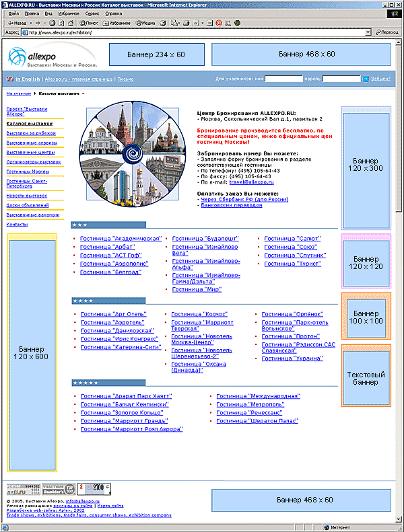Open the Гостиницы Москвы sidebar link
This screenshot has width=404, height=532.
28,172
